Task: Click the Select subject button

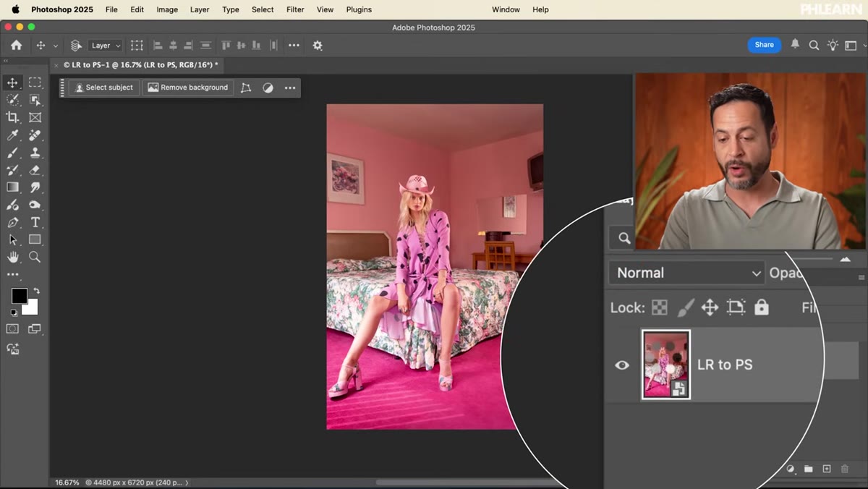Action: tap(104, 88)
